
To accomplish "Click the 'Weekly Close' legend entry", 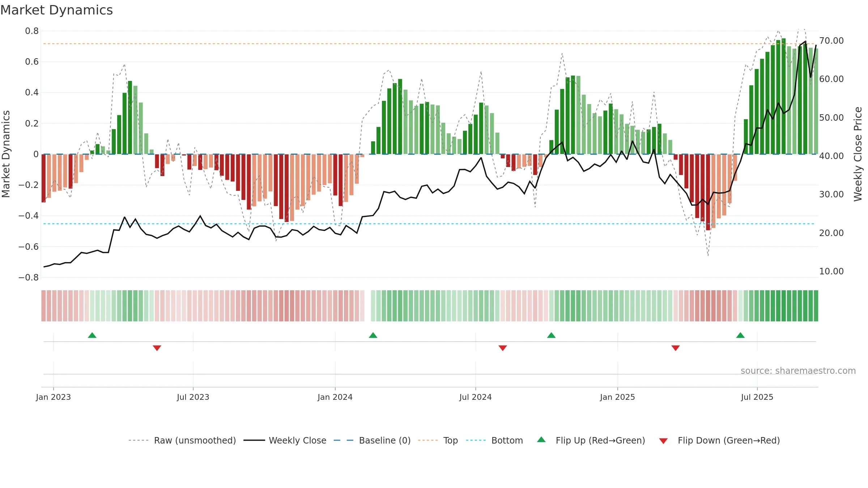I will pos(285,440).
